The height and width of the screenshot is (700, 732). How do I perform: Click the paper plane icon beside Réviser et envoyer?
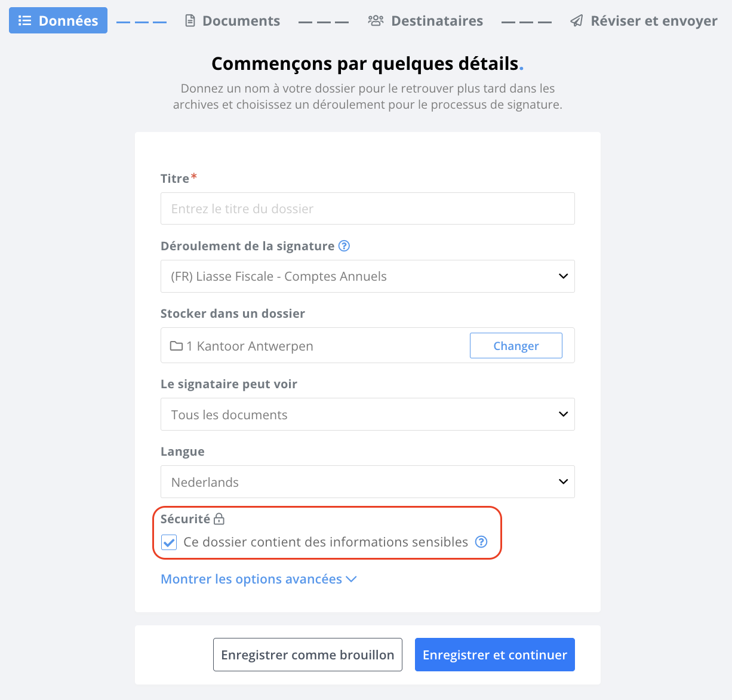pyautogui.click(x=576, y=21)
